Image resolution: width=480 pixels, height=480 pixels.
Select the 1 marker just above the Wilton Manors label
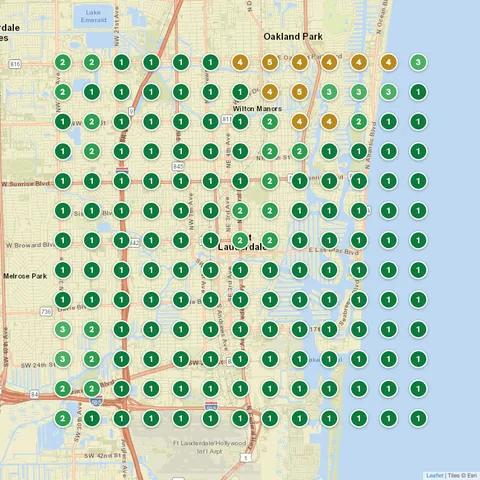(x=240, y=92)
